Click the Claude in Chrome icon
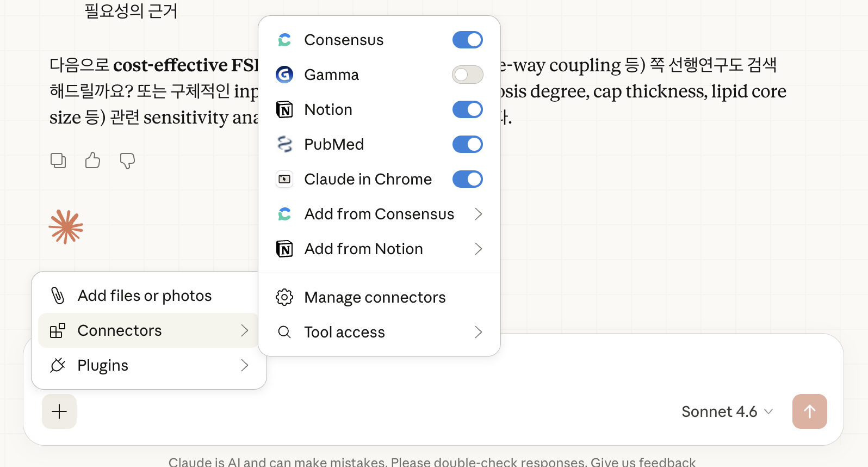The image size is (868, 467). click(x=284, y=179)
